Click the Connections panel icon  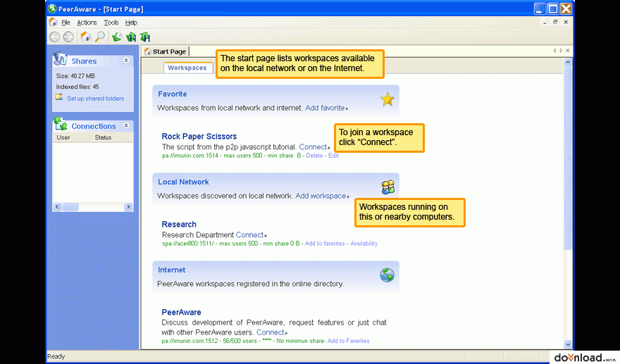click(61, 124)
